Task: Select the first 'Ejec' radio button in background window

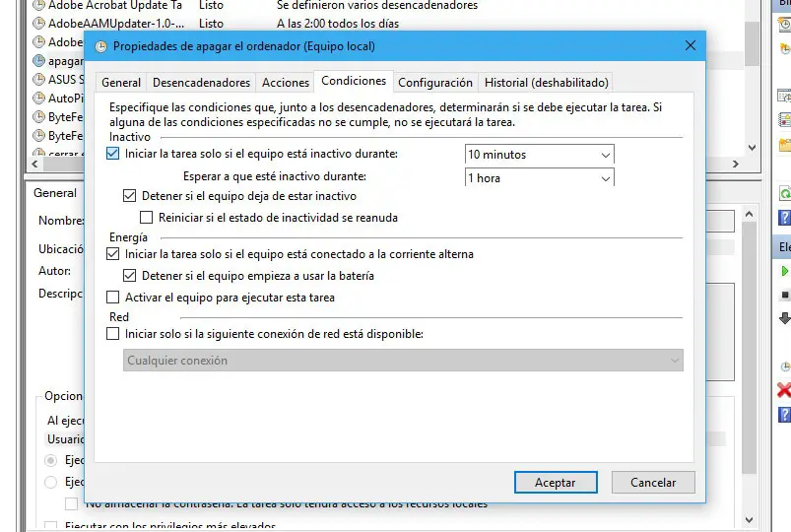Action: point(51,460)
